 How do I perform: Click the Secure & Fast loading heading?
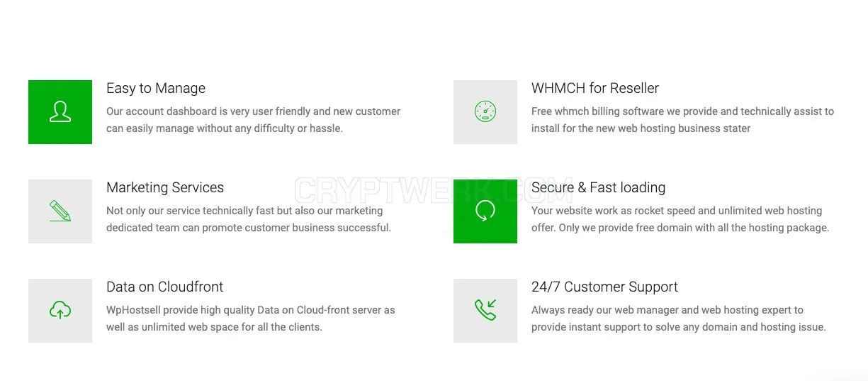(598, 187)
